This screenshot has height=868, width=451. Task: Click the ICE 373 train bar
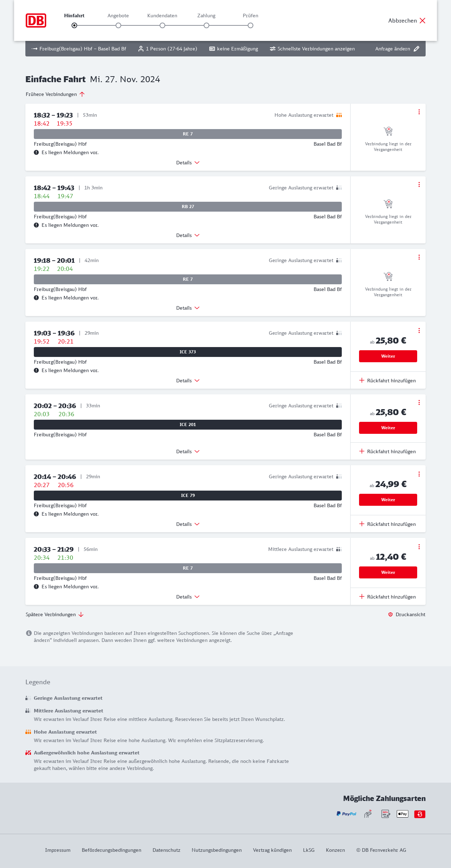[188, 352]
